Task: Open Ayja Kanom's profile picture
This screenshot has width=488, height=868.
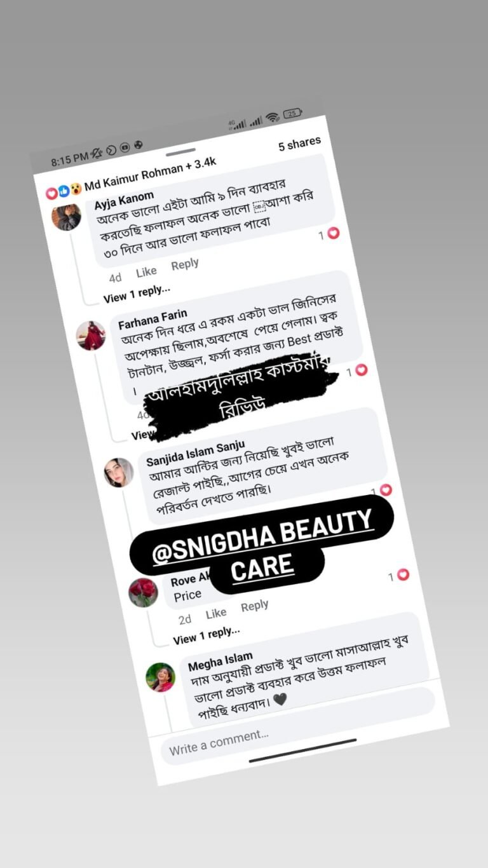Action: [66, 217]
